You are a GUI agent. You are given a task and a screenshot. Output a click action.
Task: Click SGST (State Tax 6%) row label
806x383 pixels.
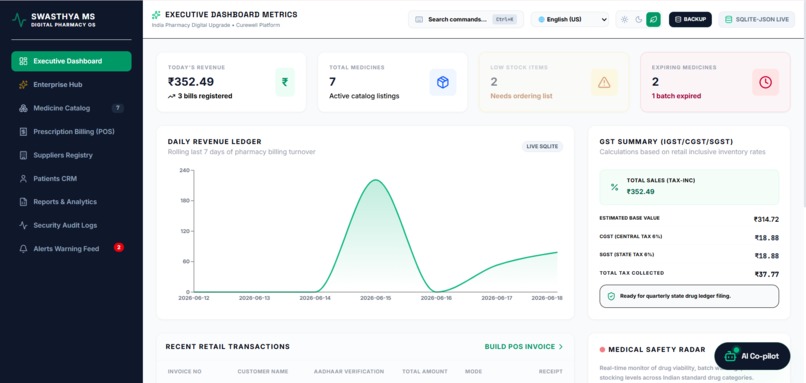point(627,254)
